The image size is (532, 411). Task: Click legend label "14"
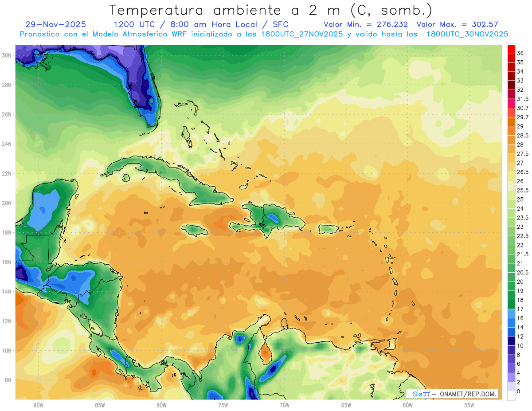tap(520, 327)
